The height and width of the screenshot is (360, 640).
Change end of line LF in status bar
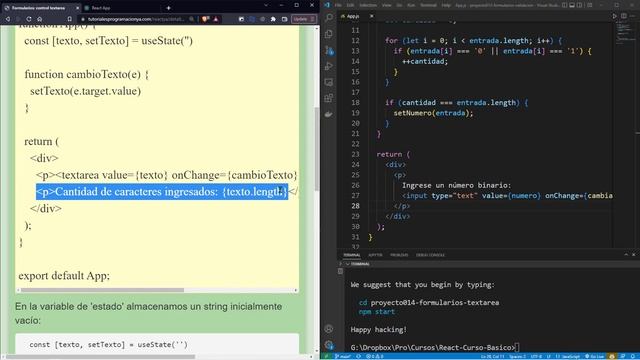tap(549, 356)
